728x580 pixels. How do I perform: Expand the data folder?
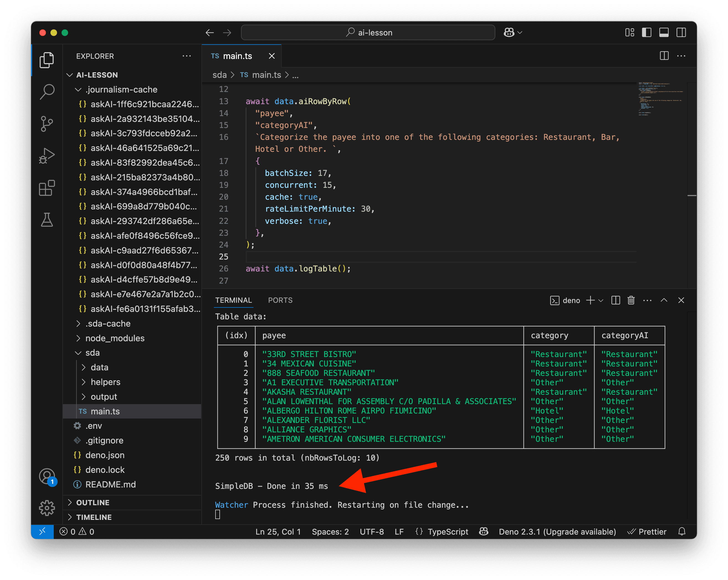[x=83, y=367]
